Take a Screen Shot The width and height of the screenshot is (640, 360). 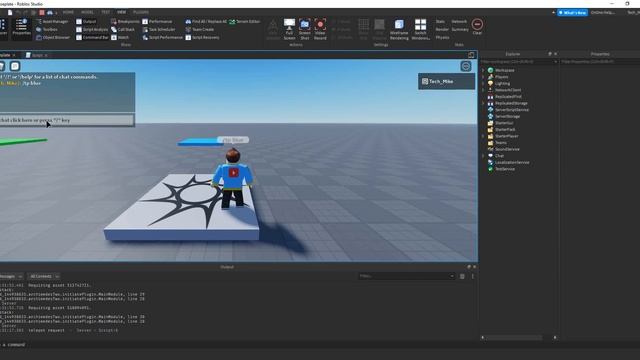coord(304,29)
